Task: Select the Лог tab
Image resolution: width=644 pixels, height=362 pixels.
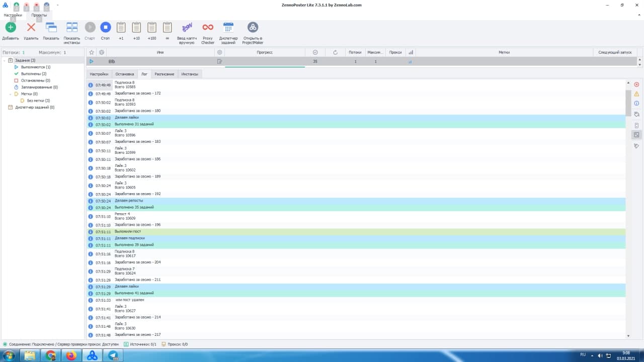Action: pyautogui.click(x=144, y=74)
